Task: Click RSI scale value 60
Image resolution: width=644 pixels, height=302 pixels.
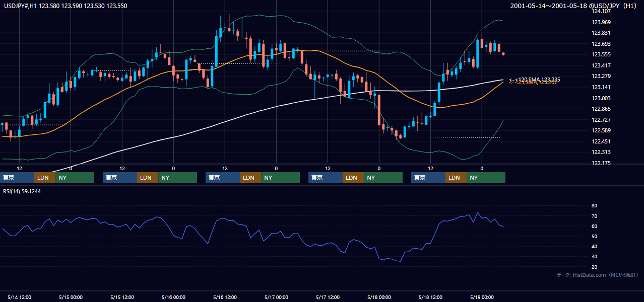Action: (594, 226)
